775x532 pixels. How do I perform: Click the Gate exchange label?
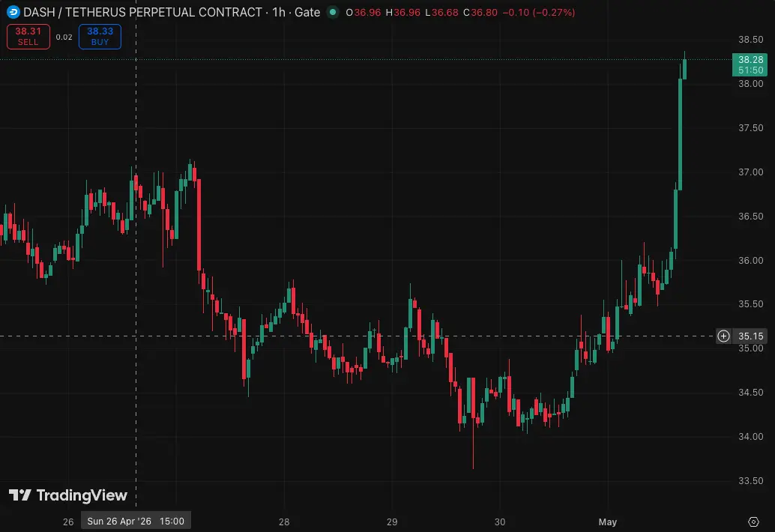click(x=307, y=12)
